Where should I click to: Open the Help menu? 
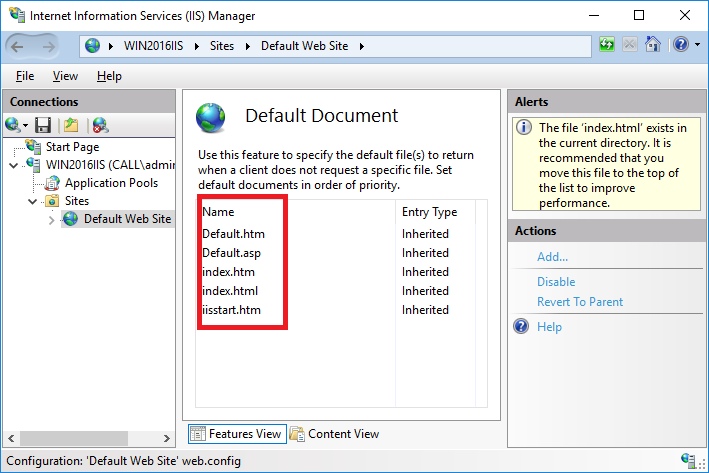[109, 76]
